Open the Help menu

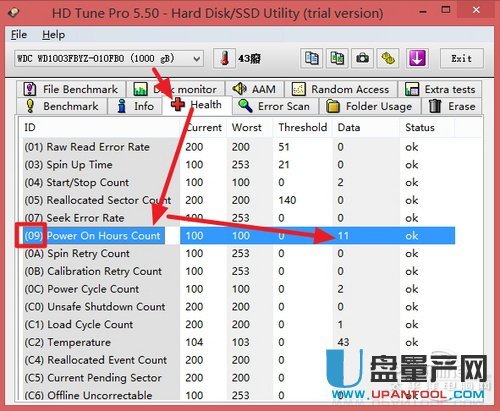click(53, 35)
